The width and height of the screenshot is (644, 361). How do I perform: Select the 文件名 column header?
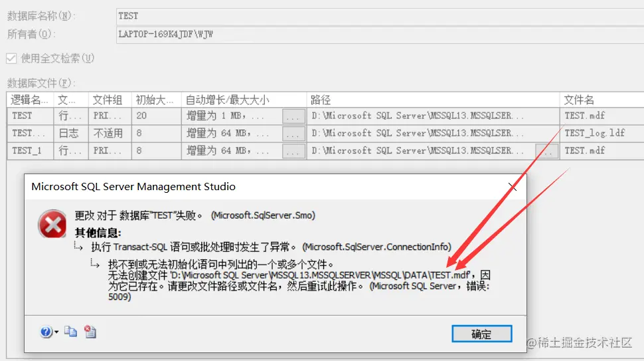[602, 100]
